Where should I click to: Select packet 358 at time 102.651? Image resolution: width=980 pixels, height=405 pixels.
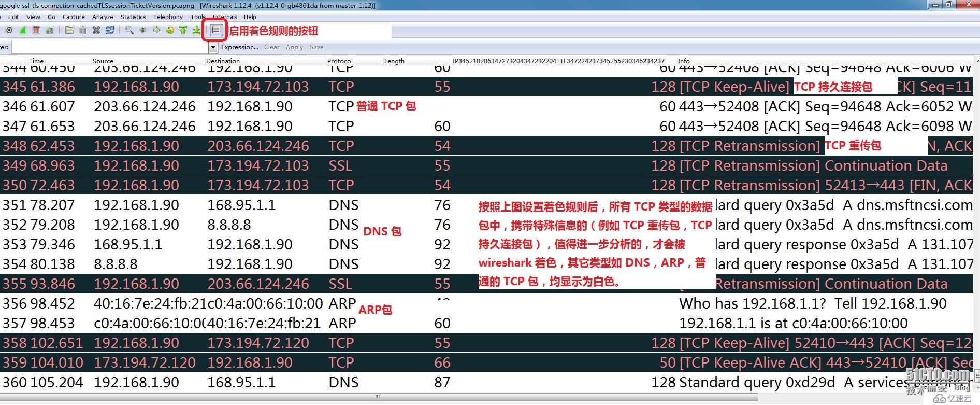tap(487, 343)
